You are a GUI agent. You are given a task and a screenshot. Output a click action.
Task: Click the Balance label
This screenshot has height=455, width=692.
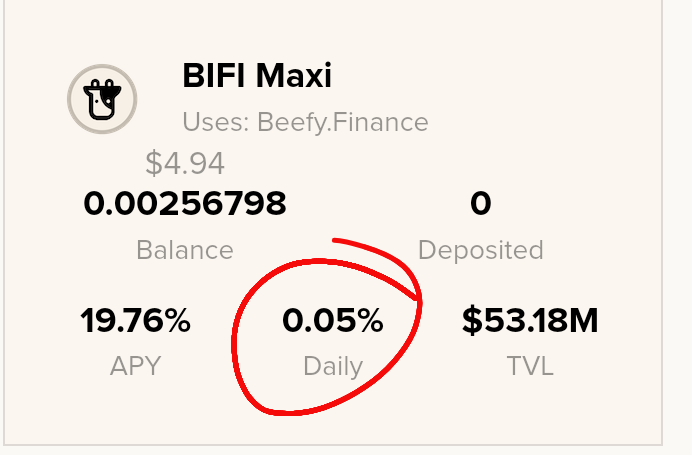tap(185, 250)
